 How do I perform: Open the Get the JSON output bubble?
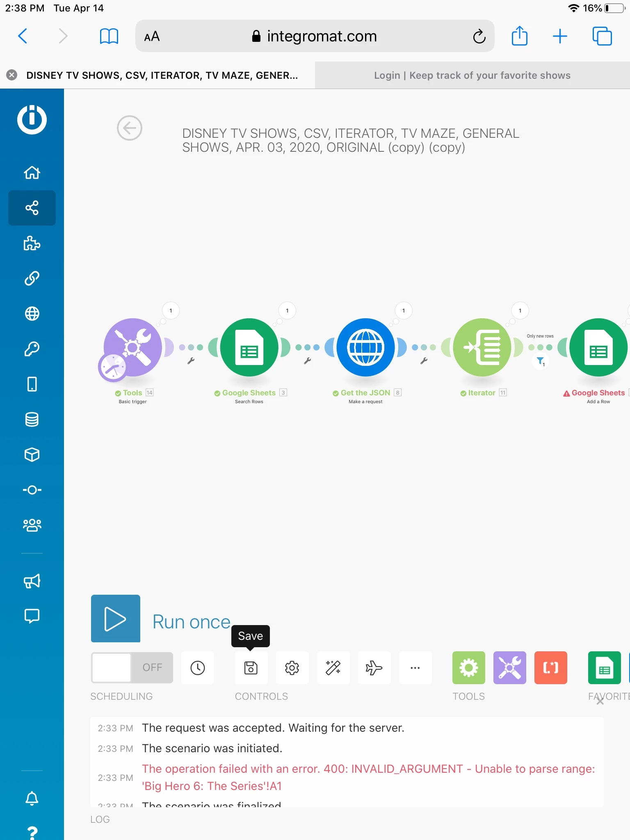tap(404, 310)
